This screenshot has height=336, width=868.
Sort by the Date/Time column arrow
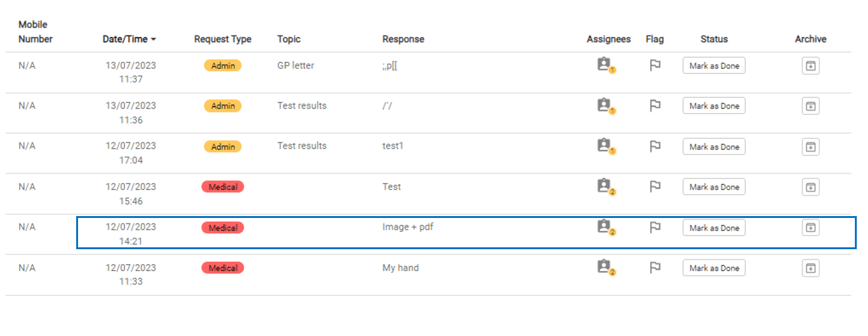[x=153, y=39]
